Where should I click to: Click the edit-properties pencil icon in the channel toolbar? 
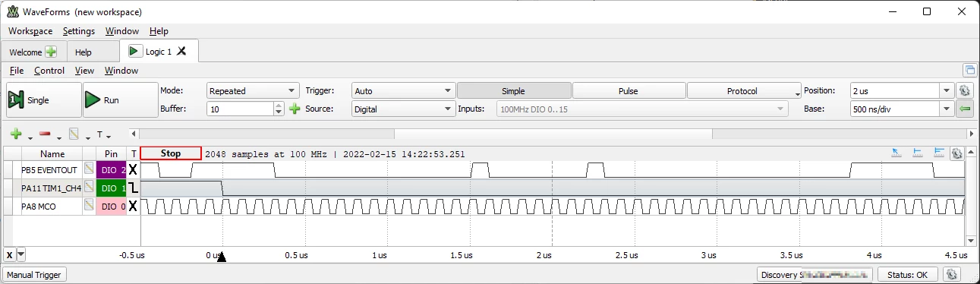click(74, 134)
